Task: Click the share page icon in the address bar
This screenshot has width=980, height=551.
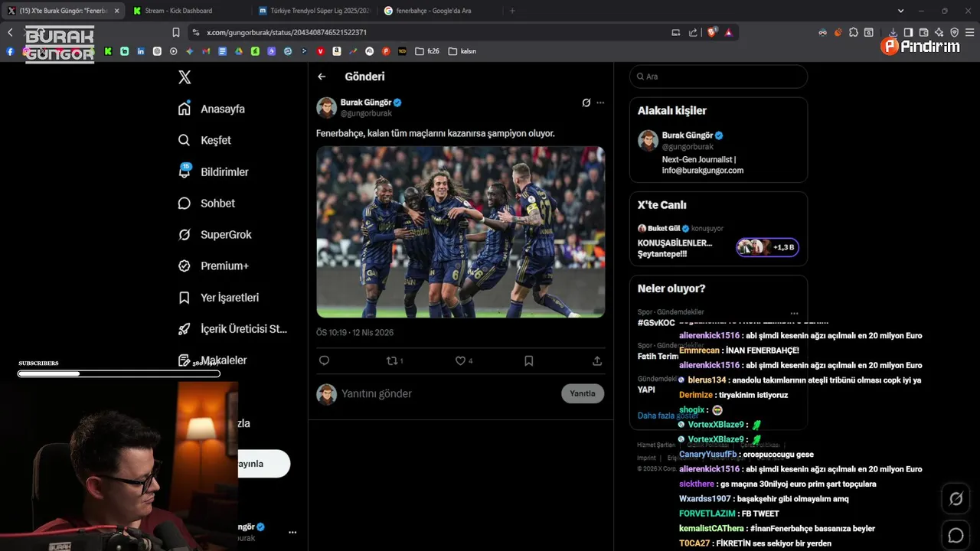Action: click(x=693, y=32)
